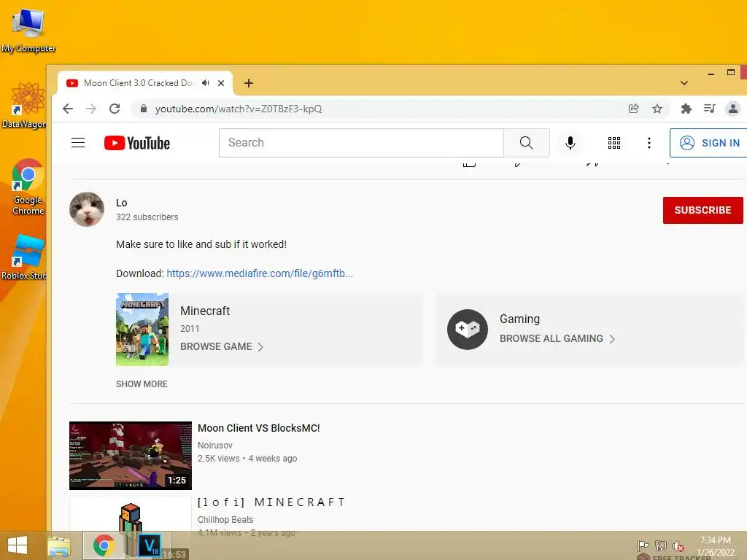747x560 pixels.
Task: View site information via the lock icon
Action: coord(144,109)
